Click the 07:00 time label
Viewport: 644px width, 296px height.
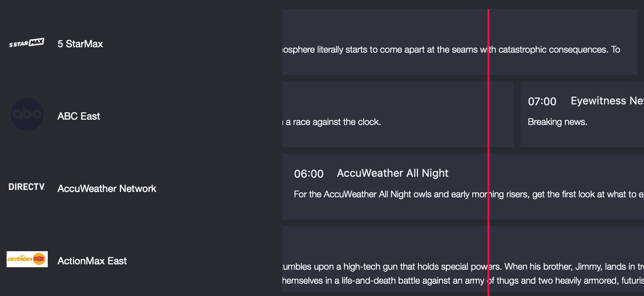[542, 101]
